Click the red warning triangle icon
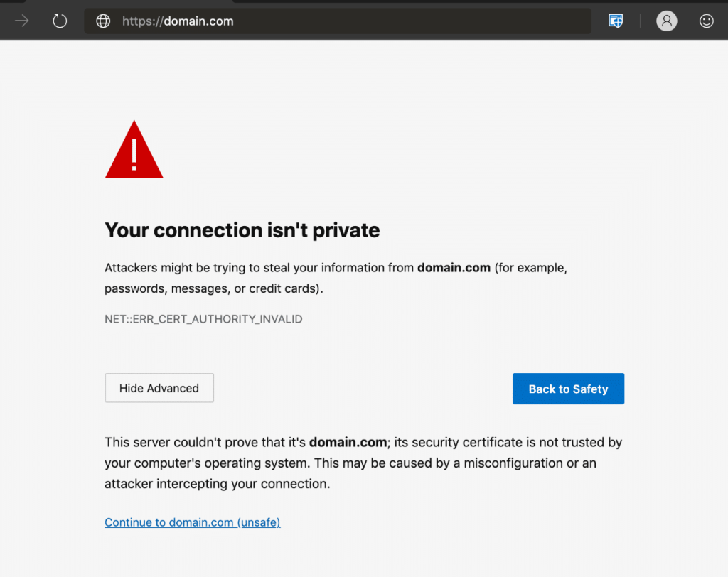728x577 pixels. click(x=134, y=151)
